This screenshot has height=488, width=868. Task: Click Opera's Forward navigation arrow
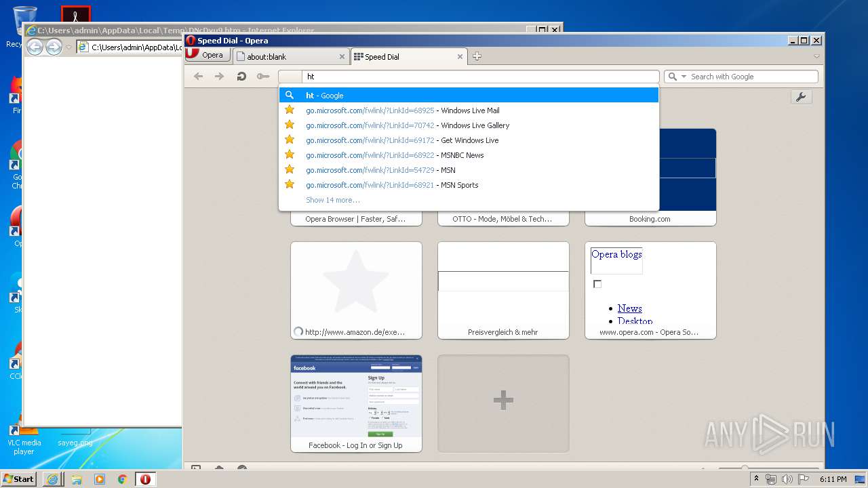(x=219, y=77)
